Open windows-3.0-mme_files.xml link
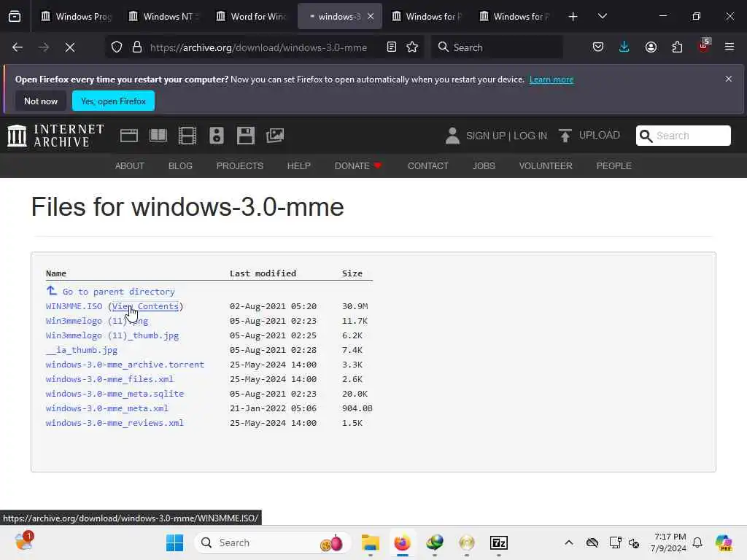Screen dimensions: 747x560 pos(109,379)
